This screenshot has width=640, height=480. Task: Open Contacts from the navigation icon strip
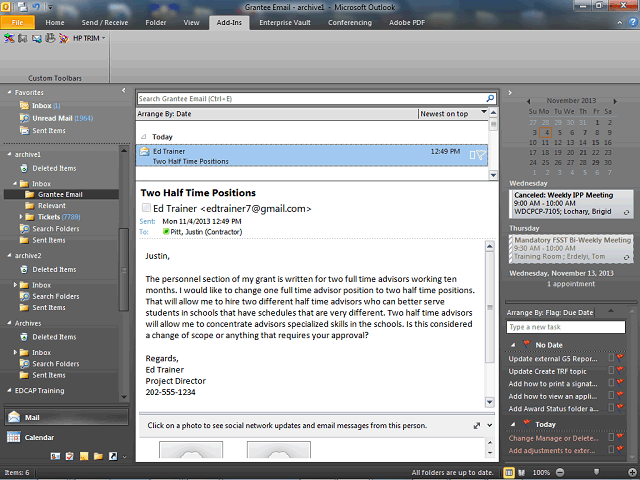55,456
